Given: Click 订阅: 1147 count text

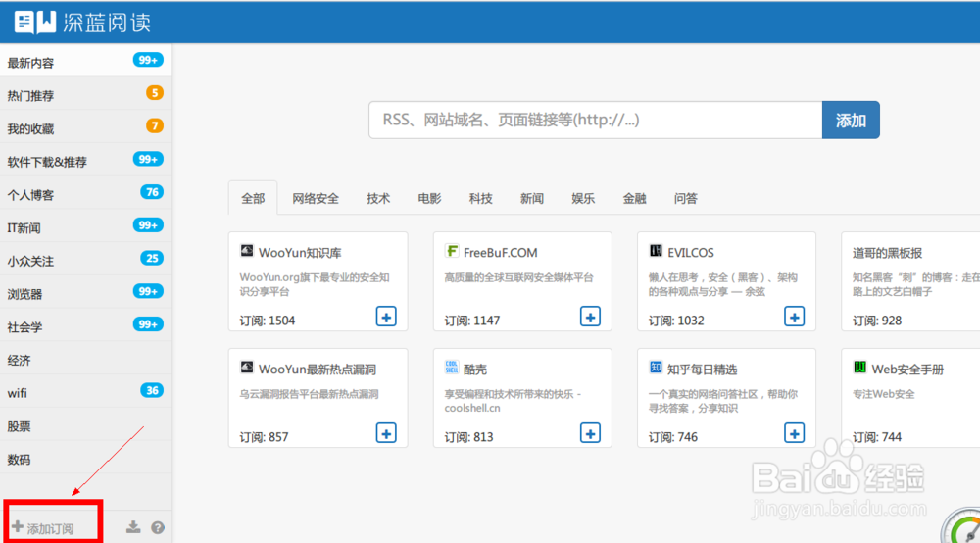Looking at the screenshot, I should [472, 321].
